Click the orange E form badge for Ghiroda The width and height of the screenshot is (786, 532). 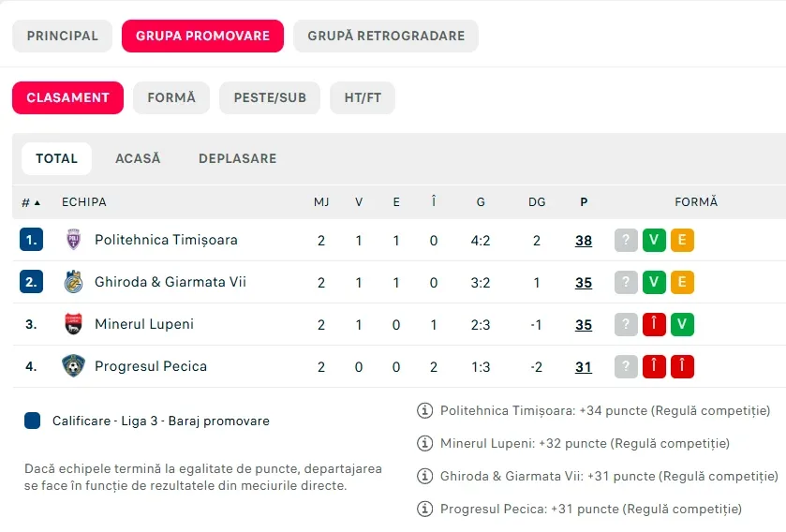point(682,282)
